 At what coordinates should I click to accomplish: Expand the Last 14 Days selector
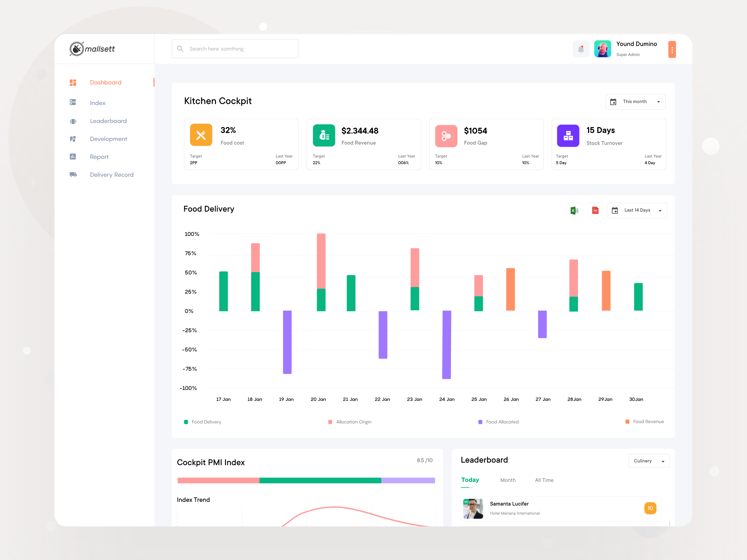[637, 210]
